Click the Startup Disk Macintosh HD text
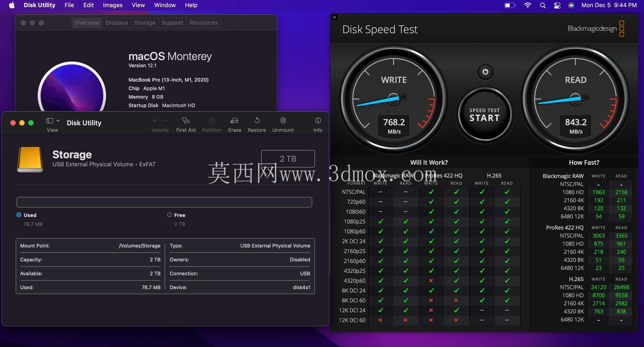The image size is (644, 347). pyautogui.click(x=162, y=105)
